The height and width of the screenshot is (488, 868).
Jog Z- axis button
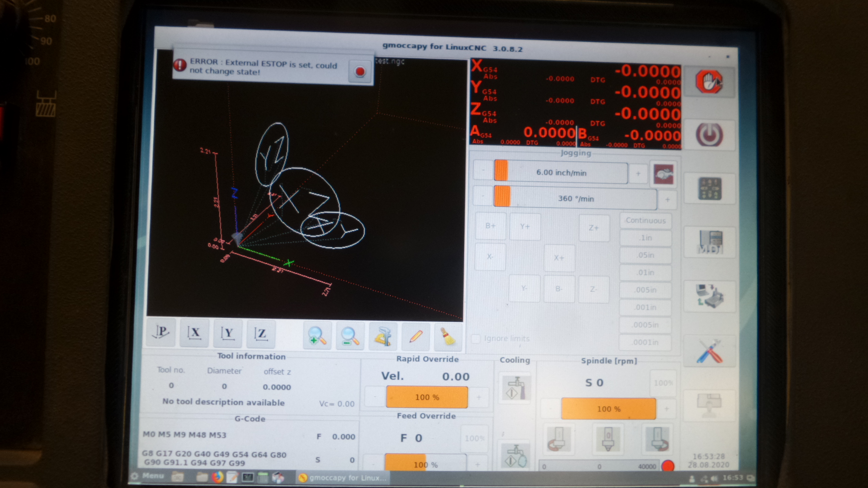click(x=594, y=289)
